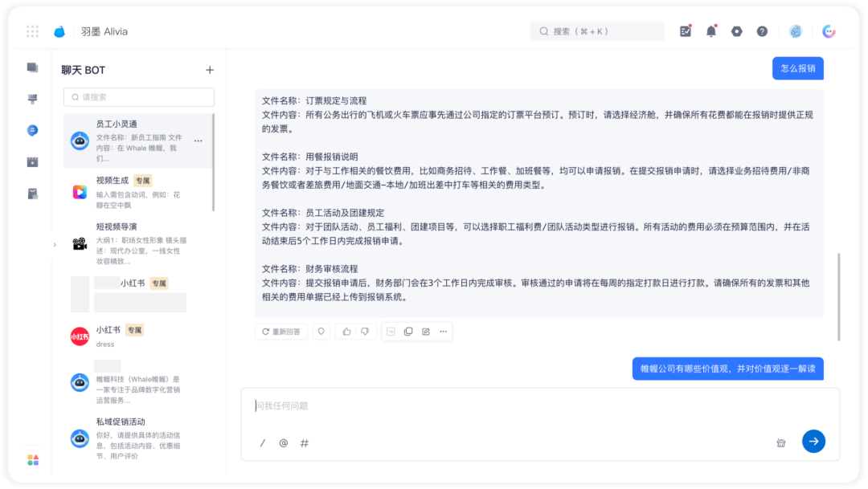Open the notifications bell
The image size is (868, 489).
pos(710,31)
